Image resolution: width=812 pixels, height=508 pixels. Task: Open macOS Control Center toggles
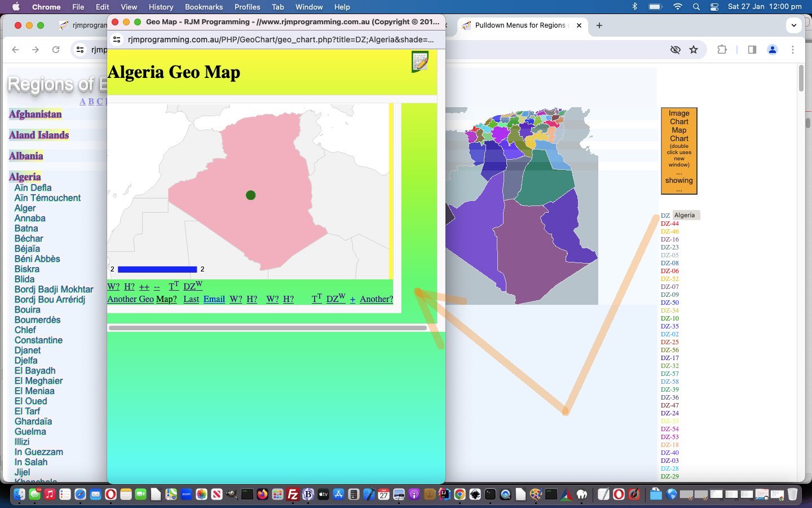[714, 7]
